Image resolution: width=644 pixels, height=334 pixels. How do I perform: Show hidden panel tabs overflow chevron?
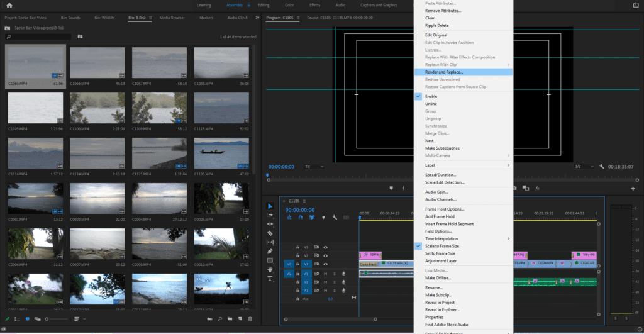click(257, 18)
